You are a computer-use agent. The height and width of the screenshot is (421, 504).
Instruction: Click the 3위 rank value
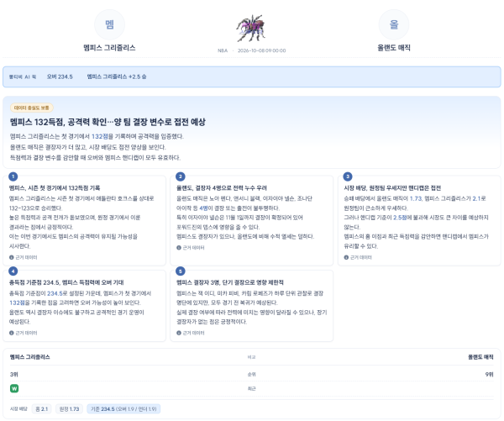click(14, 375)
